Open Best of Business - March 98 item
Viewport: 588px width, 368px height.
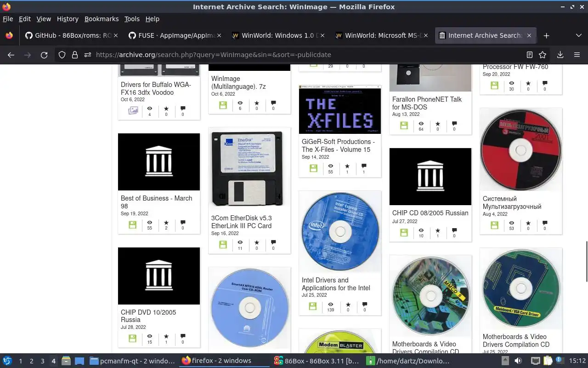[x=157, y=202]
